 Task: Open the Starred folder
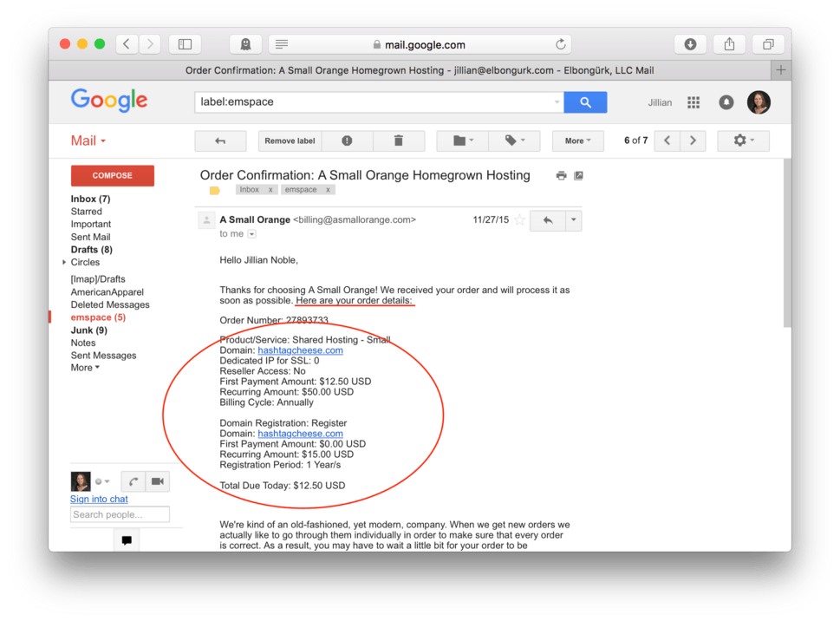86,212
